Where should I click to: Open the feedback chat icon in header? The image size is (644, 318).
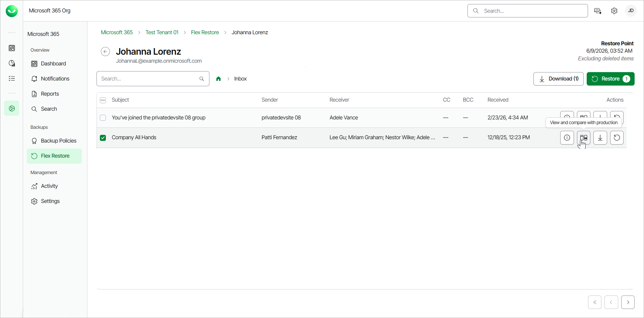coord(598,11)
